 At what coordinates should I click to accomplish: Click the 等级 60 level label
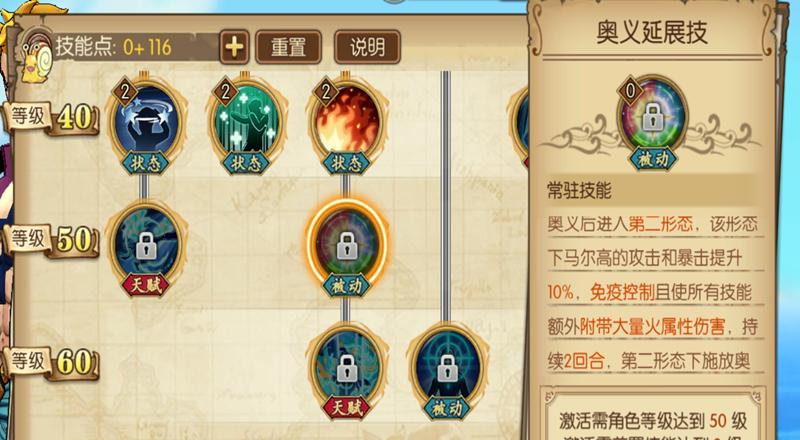pyautogui.click(x=51, y=362)
